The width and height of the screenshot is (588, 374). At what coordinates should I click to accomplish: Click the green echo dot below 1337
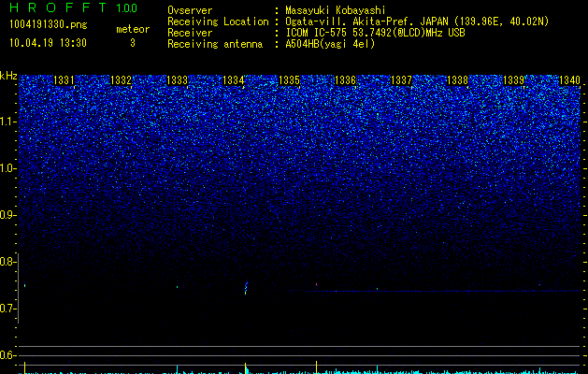(378, 289)
